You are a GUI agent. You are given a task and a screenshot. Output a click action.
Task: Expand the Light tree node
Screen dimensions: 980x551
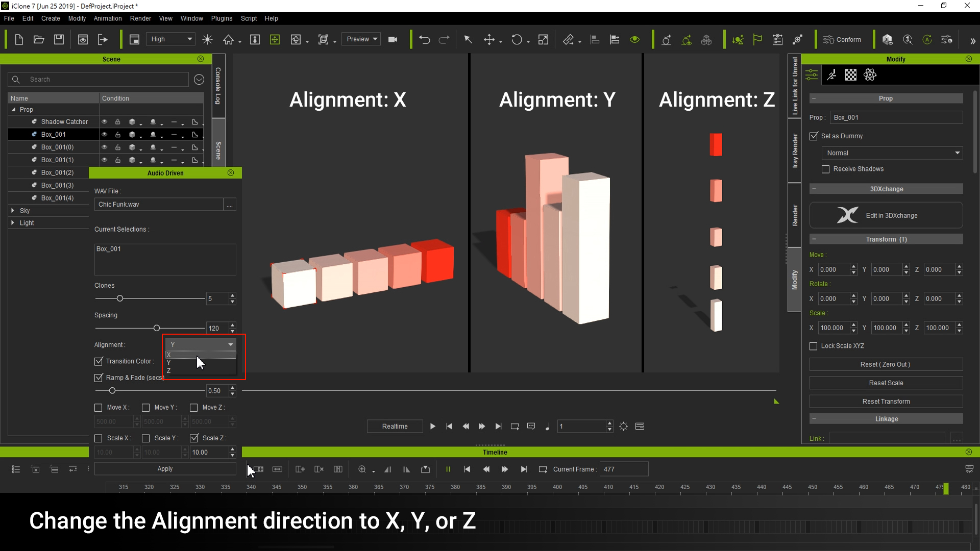(x=13, y=223)
